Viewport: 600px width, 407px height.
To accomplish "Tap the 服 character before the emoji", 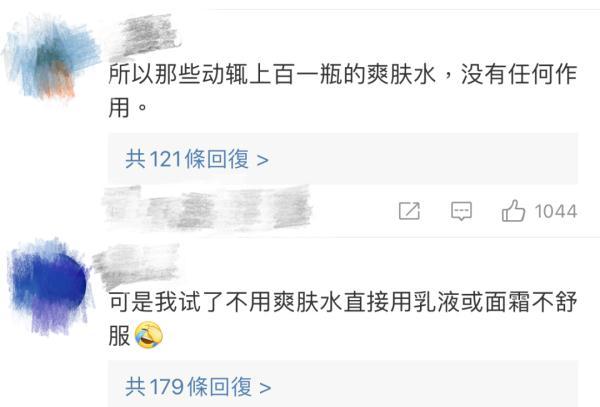I will (x=119, y=335).
